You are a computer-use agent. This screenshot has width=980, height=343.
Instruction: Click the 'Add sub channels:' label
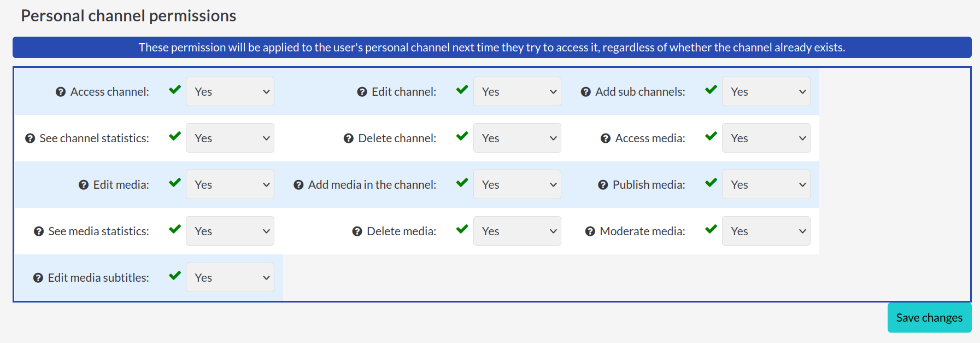tap(640, 92)
